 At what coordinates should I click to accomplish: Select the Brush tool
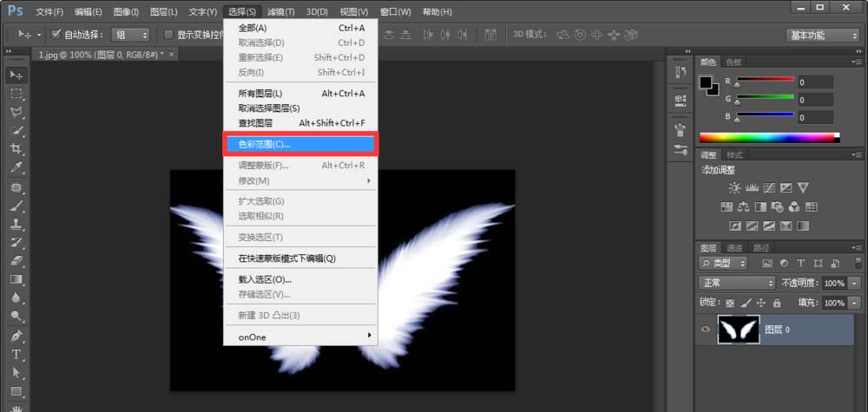(16, 206)
